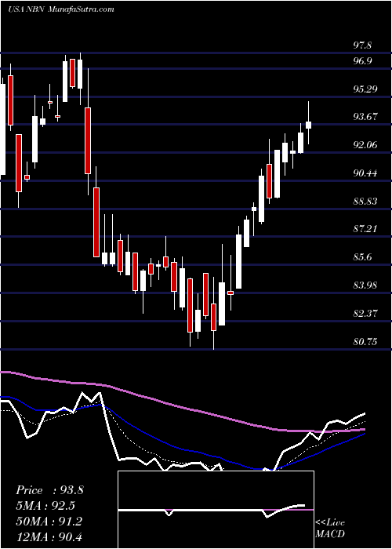Screen dimensions: 392x549
Task: Click the last white candlestick near 93.67
Action: click(308, 125)
